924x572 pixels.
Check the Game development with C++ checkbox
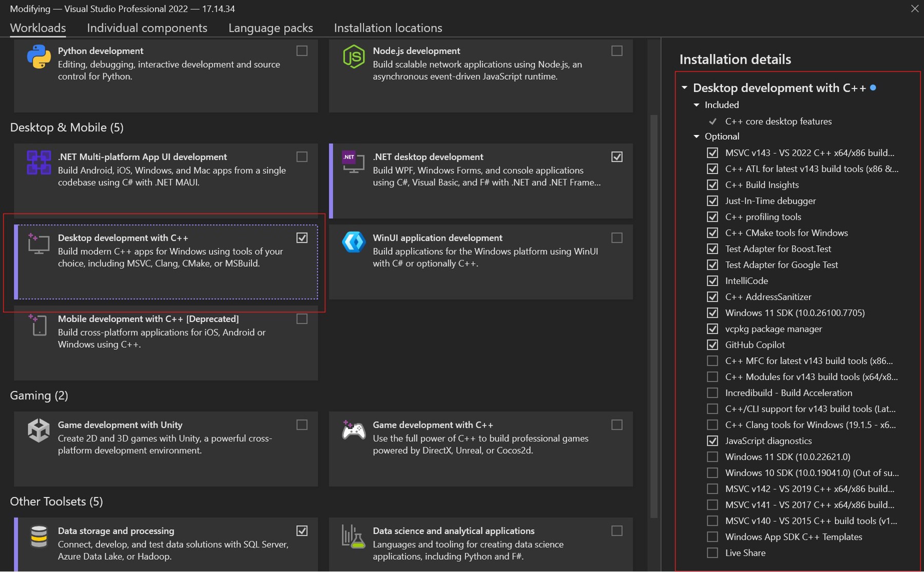point(617,425)
